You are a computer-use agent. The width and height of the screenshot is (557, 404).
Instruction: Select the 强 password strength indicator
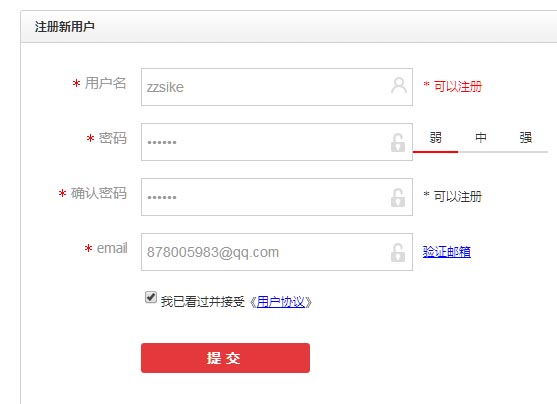[x=526, y=138]
